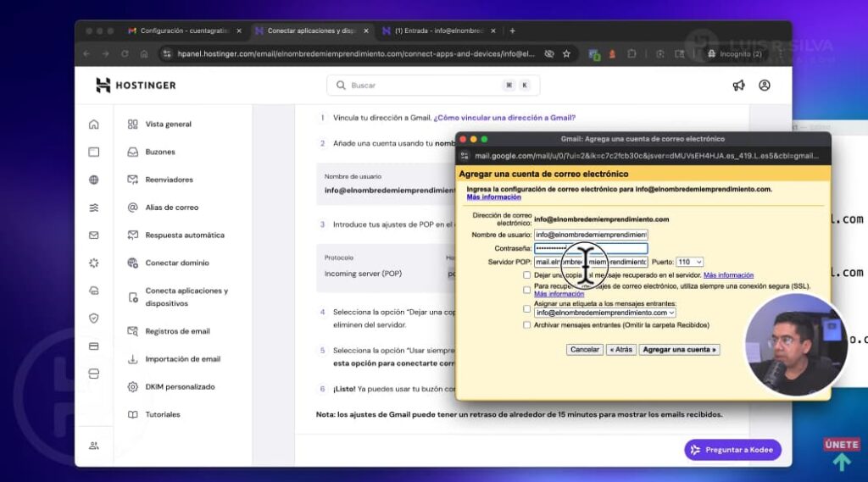The image size is (868, 482).
Task: Switch to Entrada info@ tab
Action: point(437,31)
